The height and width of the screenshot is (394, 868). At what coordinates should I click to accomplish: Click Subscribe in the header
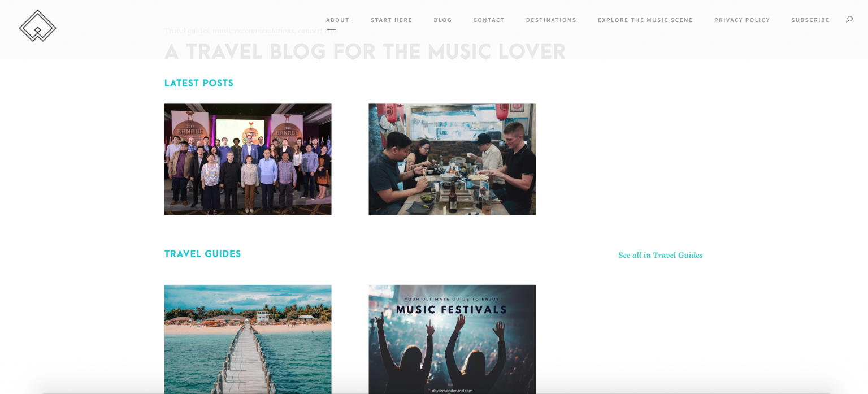click(810, 20)
